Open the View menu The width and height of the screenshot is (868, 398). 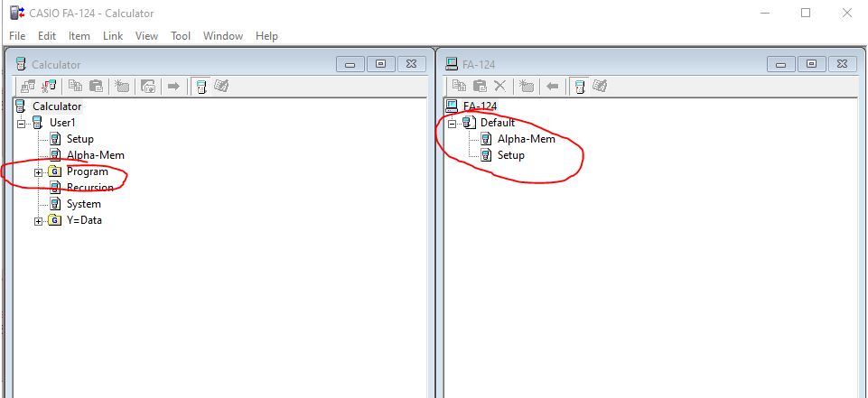click(x=146, y=36)
